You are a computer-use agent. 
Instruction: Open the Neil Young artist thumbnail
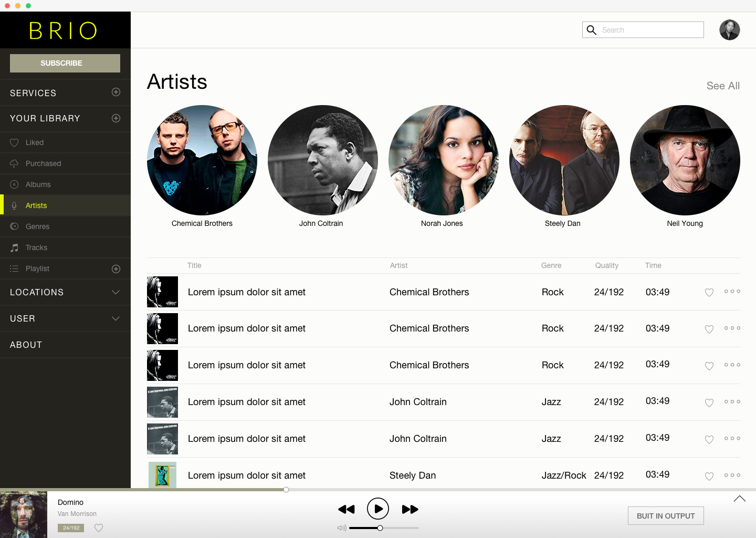[x=685, y=160]
